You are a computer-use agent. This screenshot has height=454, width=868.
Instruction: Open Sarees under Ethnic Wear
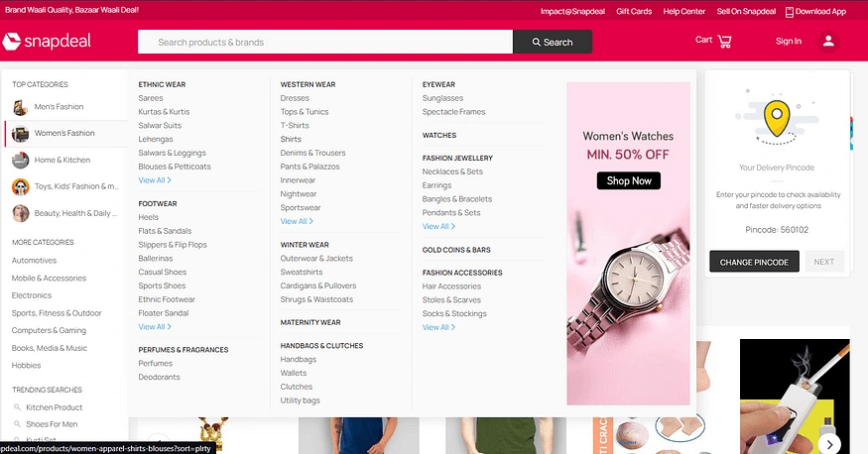(151, 98)
